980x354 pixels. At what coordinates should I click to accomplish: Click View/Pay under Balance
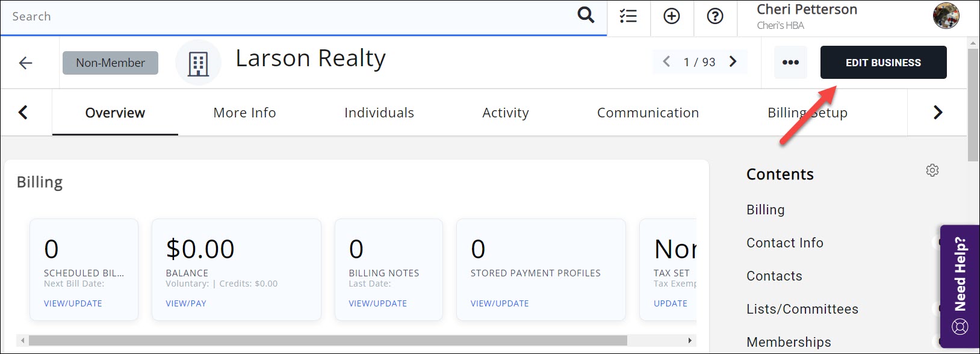pyautogui.click(x=186, y=303)
